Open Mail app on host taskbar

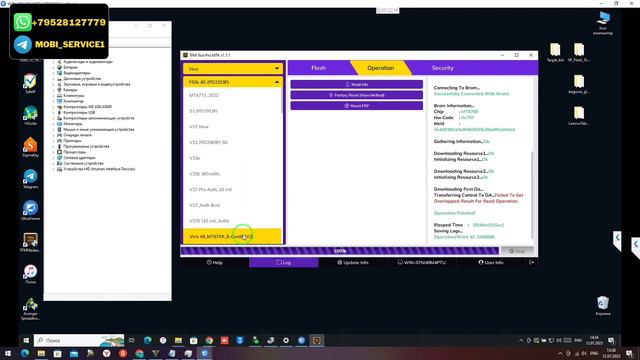click(74, 353)
